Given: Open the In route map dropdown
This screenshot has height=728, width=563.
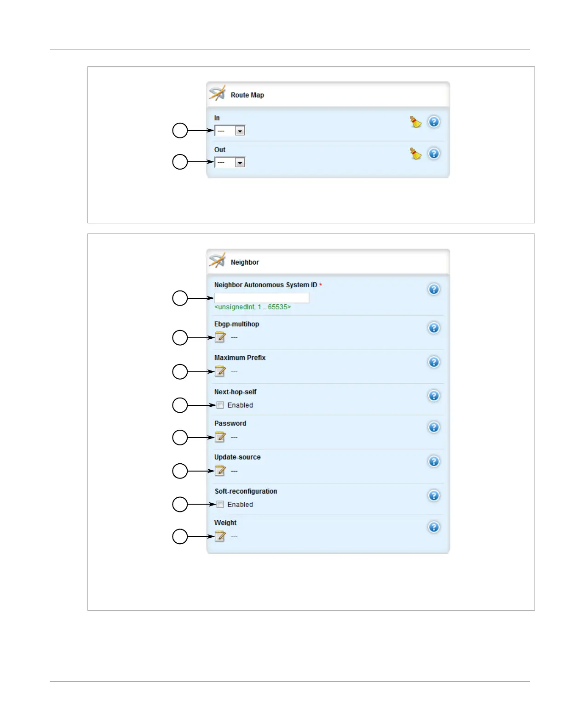Looking at the screenshot, I should [240, 131].
